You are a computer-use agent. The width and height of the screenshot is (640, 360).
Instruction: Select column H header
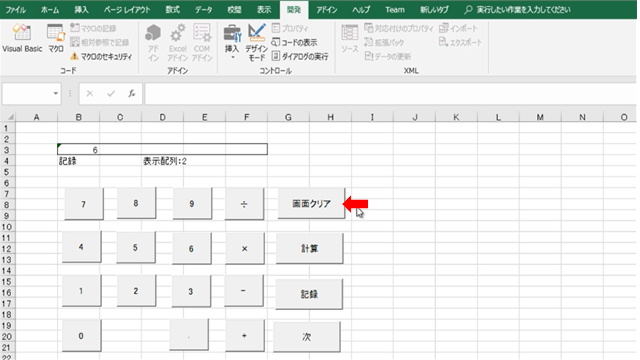330,118
